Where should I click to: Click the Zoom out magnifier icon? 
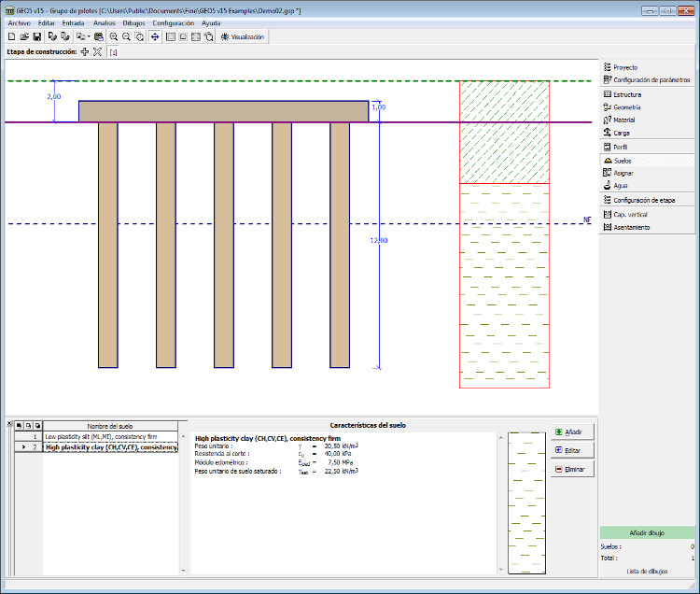[x=126, y=36]
